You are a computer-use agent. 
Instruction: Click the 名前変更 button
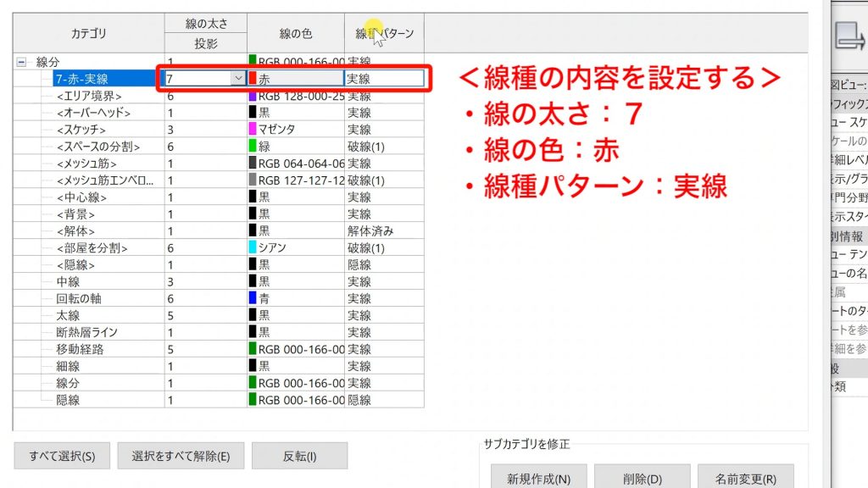[x=745, y=477]
